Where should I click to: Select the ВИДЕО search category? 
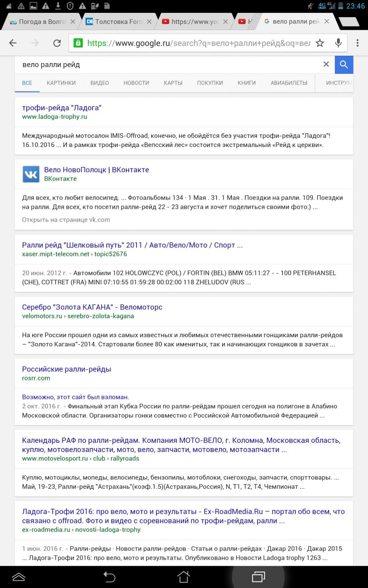click(x=100, y=83)
